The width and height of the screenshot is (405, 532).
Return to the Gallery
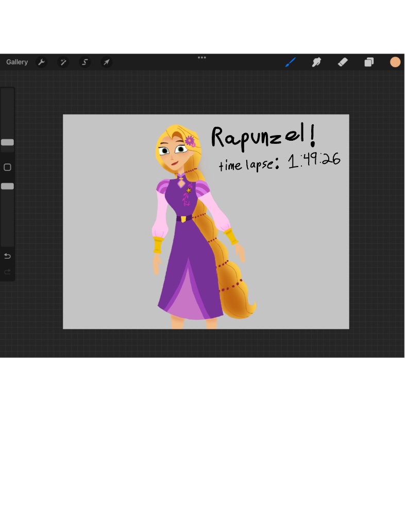coord(17,62)
